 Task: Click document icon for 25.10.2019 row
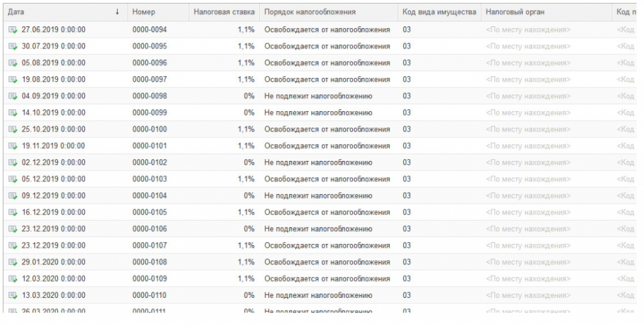click(13, 129)
